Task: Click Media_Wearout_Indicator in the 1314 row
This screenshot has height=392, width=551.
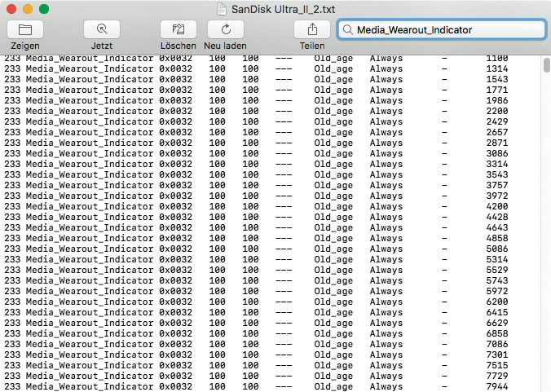Action: click(x=90, y=68)
